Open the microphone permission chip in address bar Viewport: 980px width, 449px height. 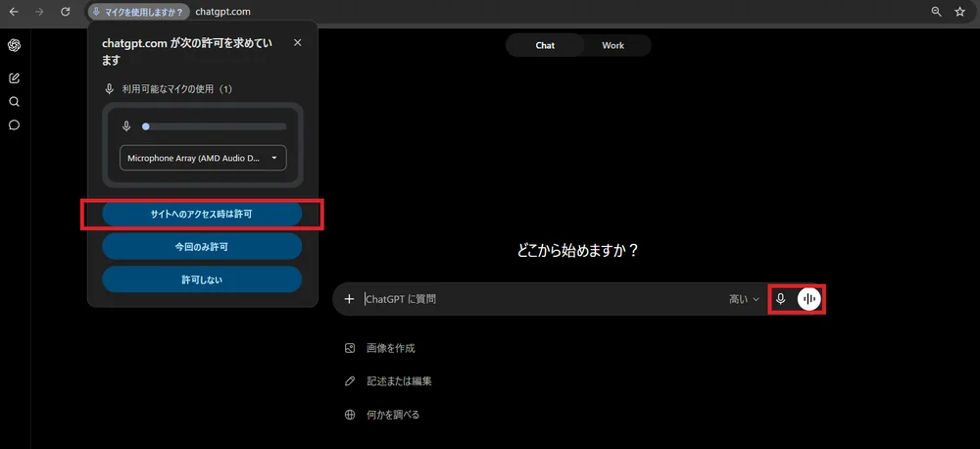139,12
